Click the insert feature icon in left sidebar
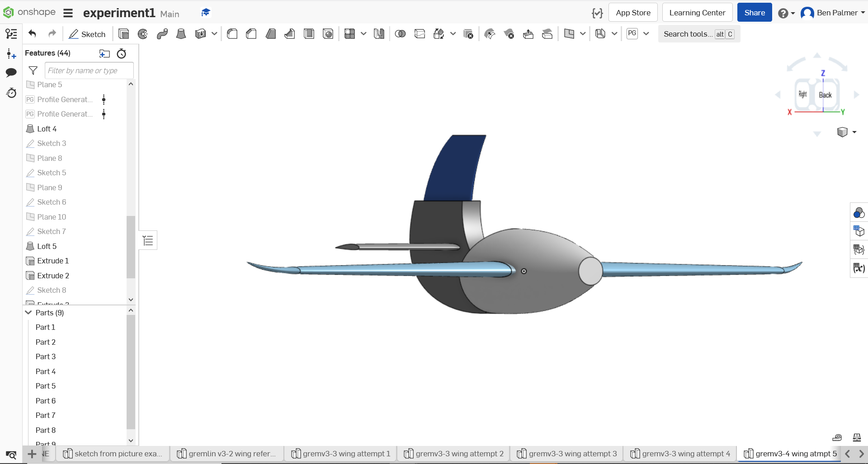 click(11, 54)
